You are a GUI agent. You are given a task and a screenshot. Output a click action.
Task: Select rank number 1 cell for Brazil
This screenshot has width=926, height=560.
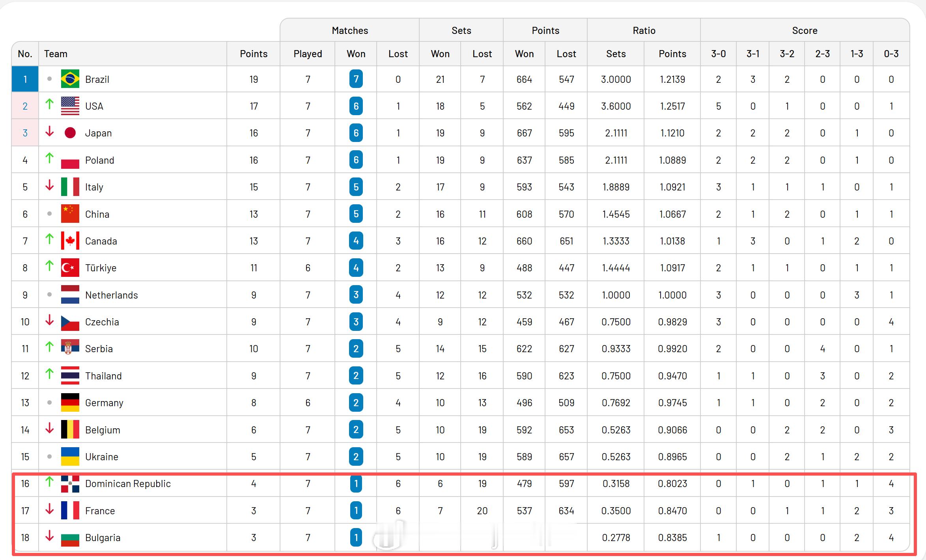point(25,79)
